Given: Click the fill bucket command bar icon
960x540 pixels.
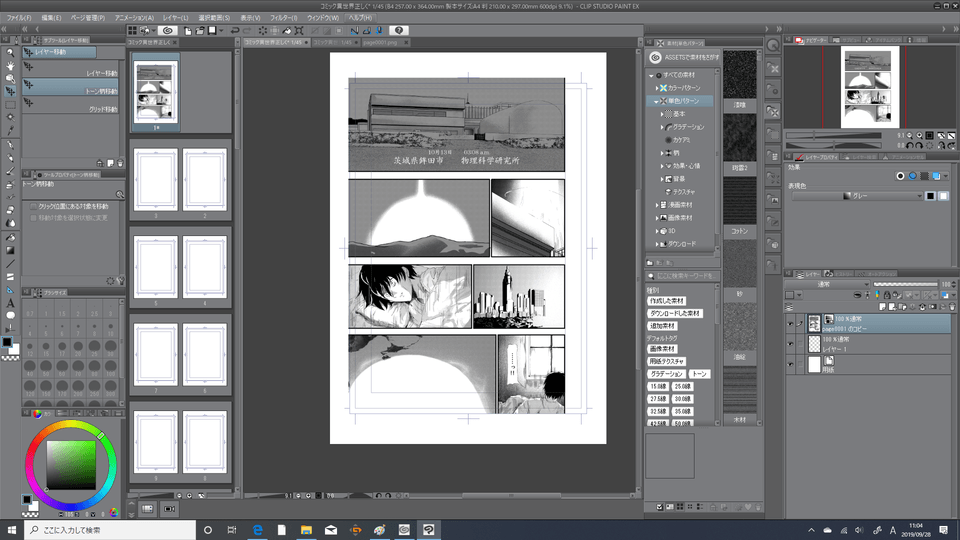Looking at the screenshot, I should click(x=287, y=30).
